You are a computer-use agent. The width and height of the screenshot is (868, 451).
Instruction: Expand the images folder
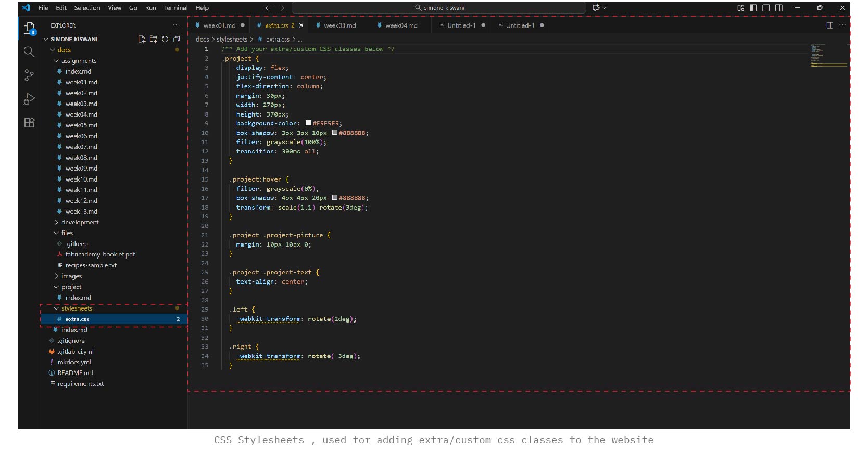pos(71,276)
